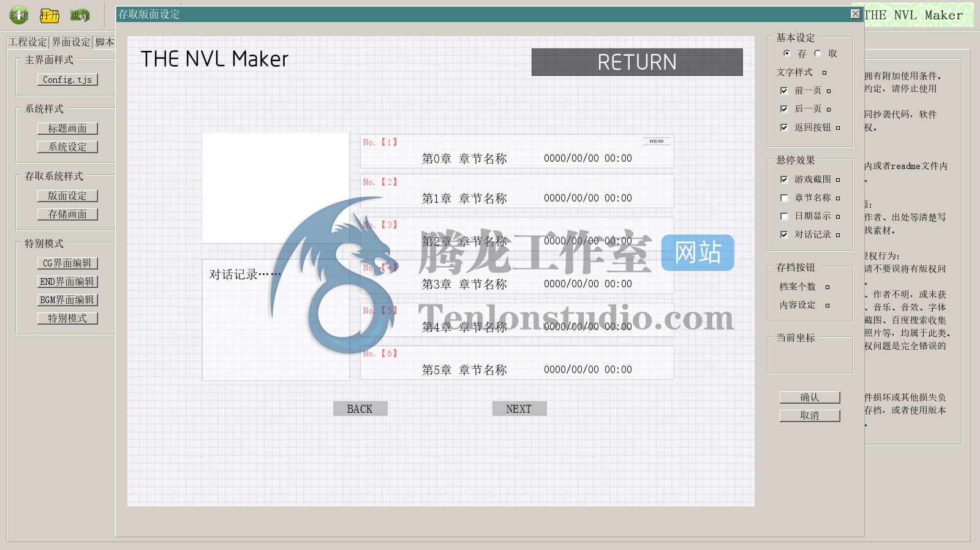
Task: Close the 存取版面设定 dialog
Action: 856,14
